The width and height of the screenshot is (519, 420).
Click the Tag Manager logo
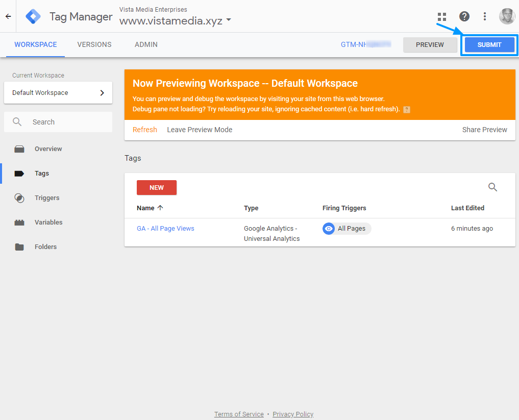(34, 16)
